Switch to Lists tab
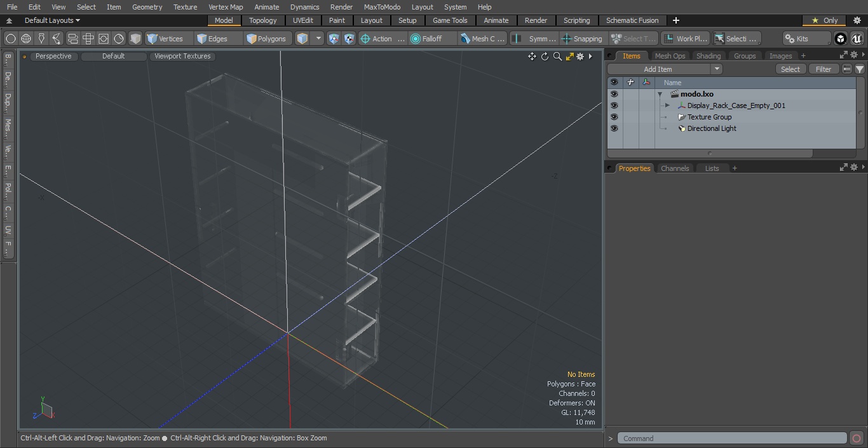 [712, 168]
